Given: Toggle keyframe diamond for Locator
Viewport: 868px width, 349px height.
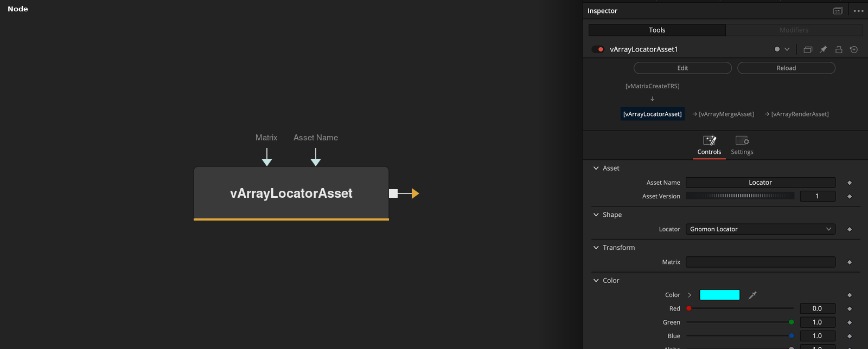Looking at the screenshot, I should [850, 229].
